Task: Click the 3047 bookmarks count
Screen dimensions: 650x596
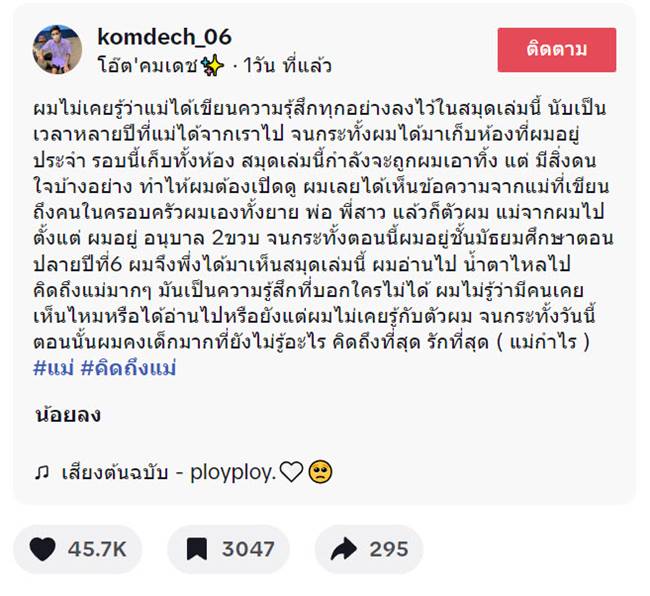Action: [247, 549]
